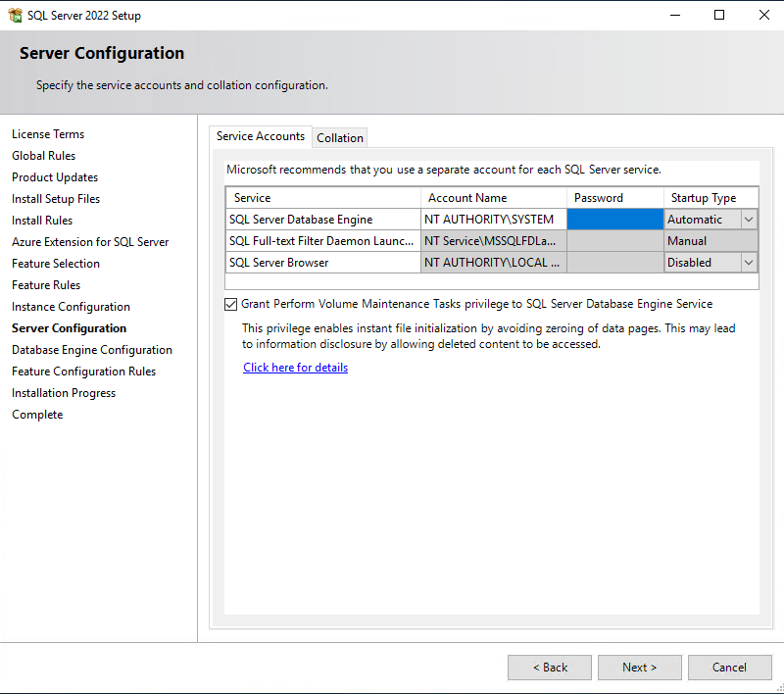Click the SQL Server Setup title bar icon
784x694 pixels.
15,15
